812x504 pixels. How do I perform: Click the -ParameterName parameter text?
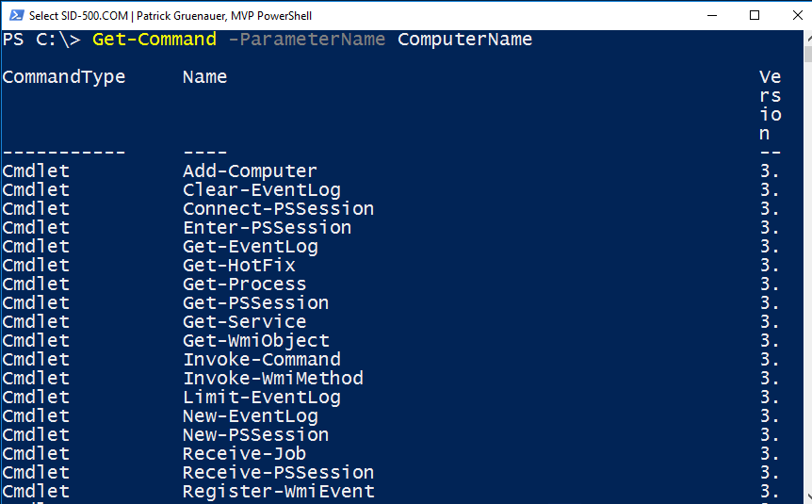click(x=307, y=40)
